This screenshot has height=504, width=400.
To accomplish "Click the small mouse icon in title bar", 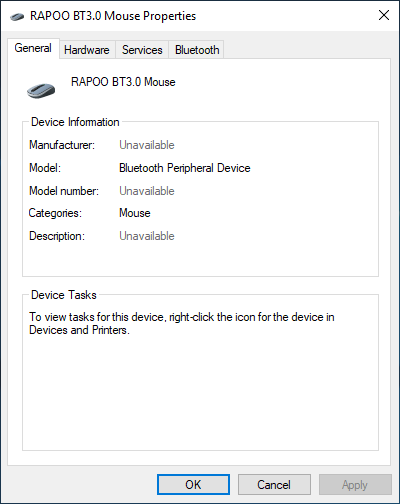I will (17, 16).
